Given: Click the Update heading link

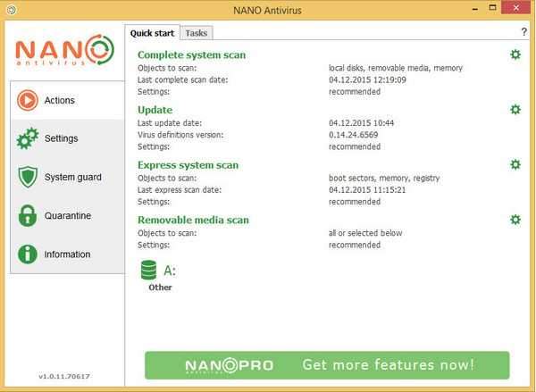Looking at the screenshot, I should tap(155, 110).
